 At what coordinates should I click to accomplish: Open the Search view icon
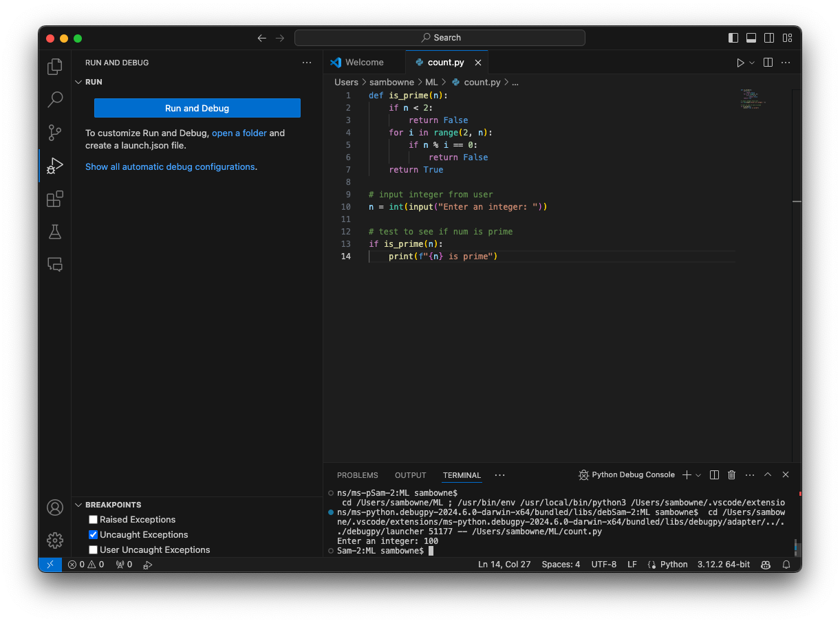point(55,100)
